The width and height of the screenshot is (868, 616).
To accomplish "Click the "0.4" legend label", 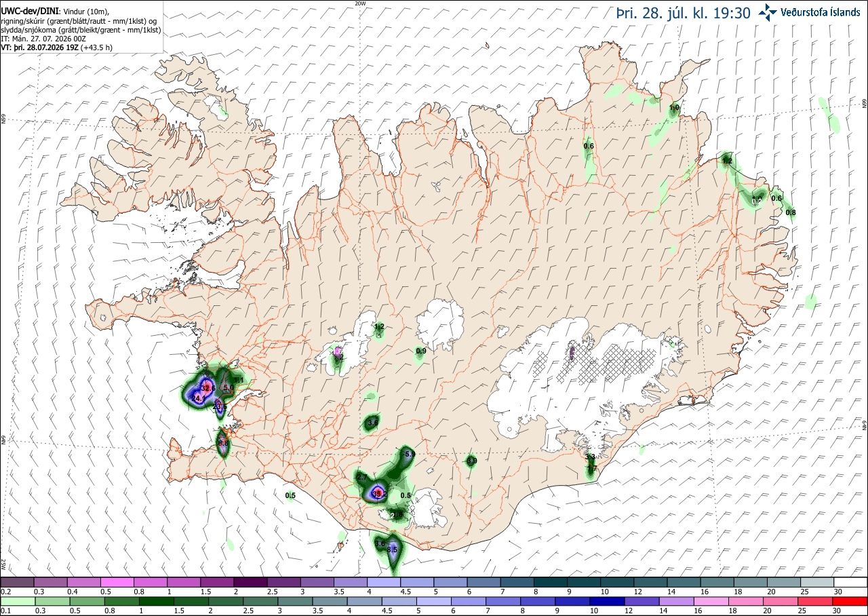I will 72,592.
